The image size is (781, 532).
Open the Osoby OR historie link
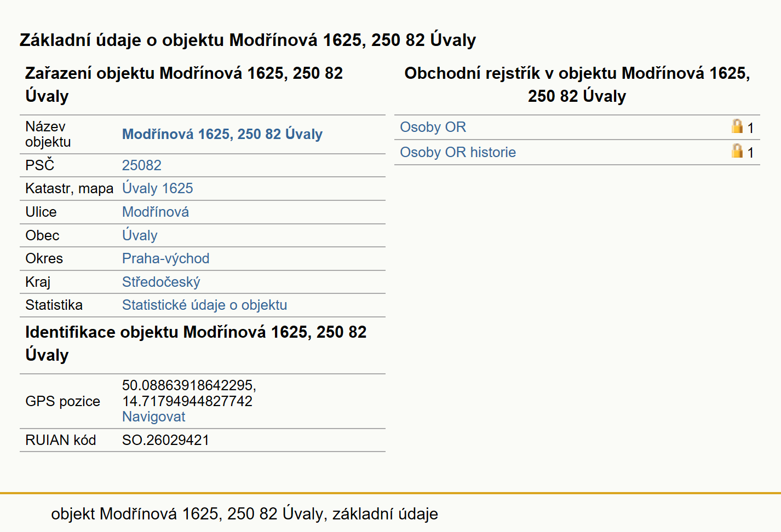coord(458,152)
